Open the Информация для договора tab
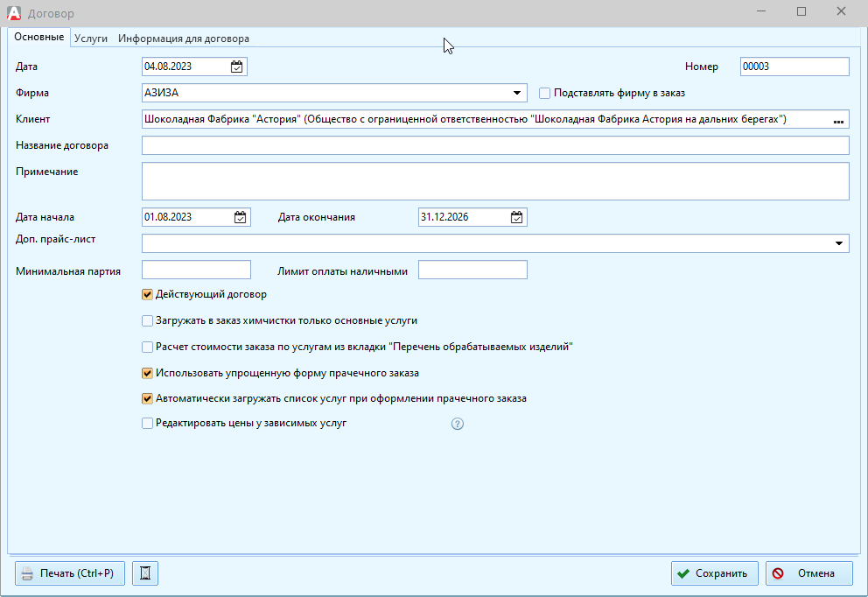868x597 pixels. [x=184, y=39]
